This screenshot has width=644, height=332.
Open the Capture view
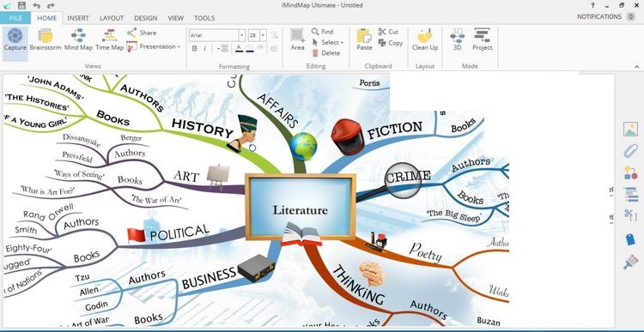coord(15,40)
